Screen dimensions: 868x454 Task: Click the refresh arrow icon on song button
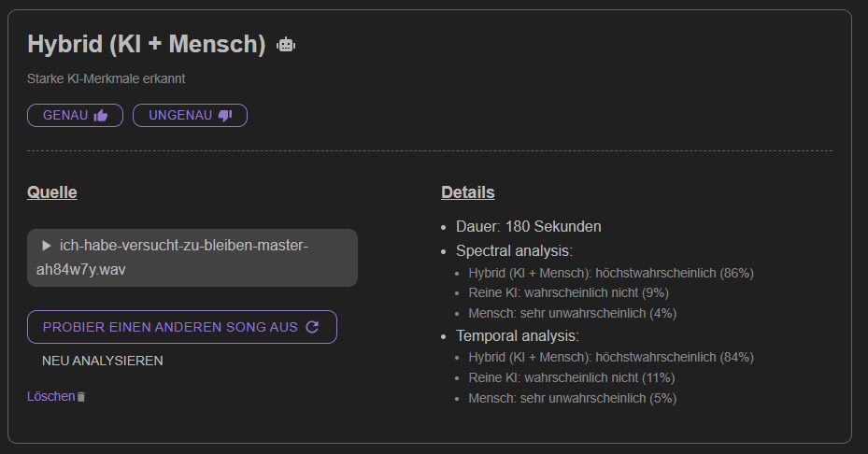pyautogui.click(x=312, y=327)
